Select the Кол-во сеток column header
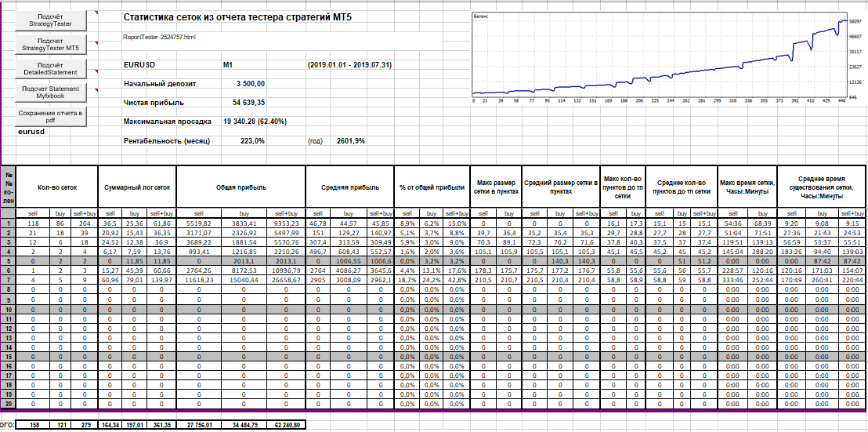Viewport: 868px width, 432px height. [57, 187]
